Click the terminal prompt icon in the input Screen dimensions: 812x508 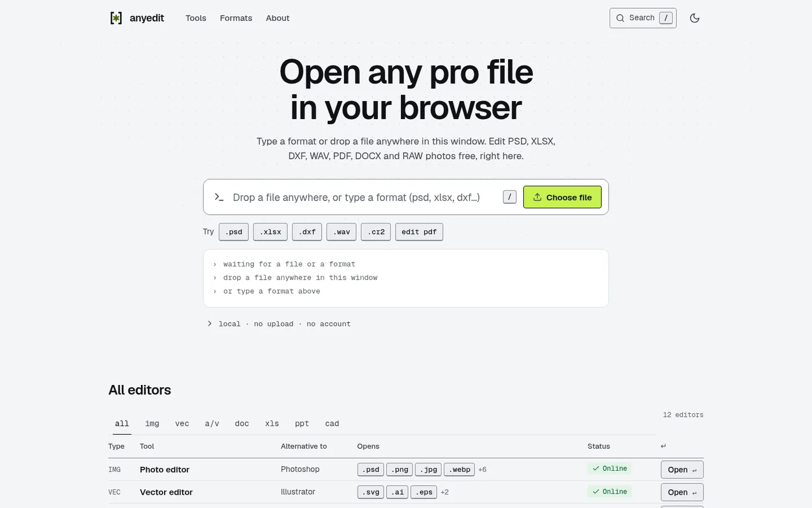point(219,197)
